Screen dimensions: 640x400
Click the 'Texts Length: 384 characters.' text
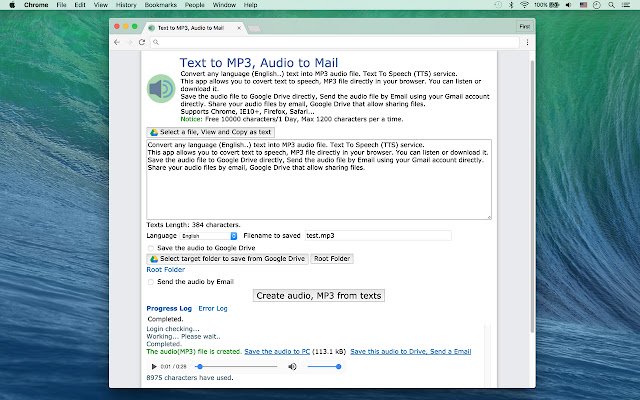tap(193, 225)
